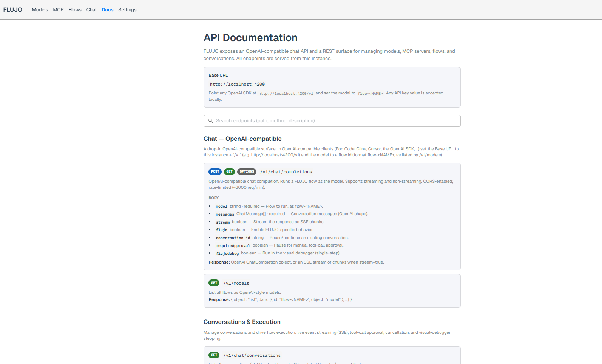Click the magnifier icon in search box
The image size is (602, 364).
(211, 121)
